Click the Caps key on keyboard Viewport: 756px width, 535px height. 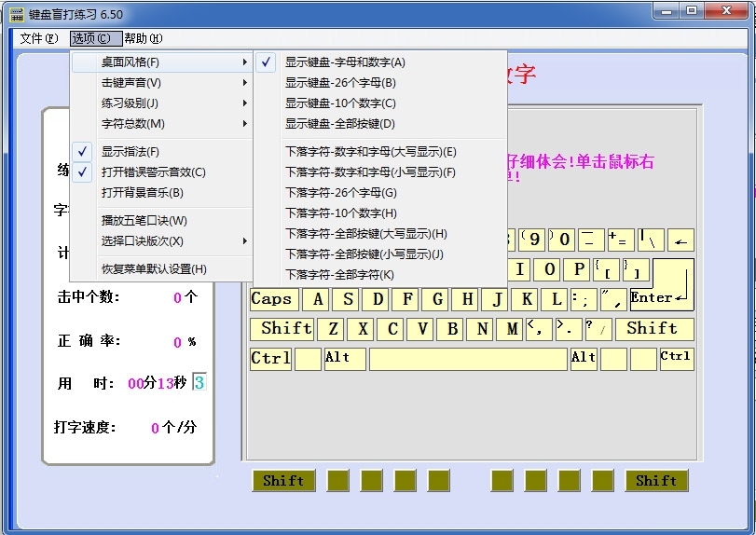(x=272, y=299)
